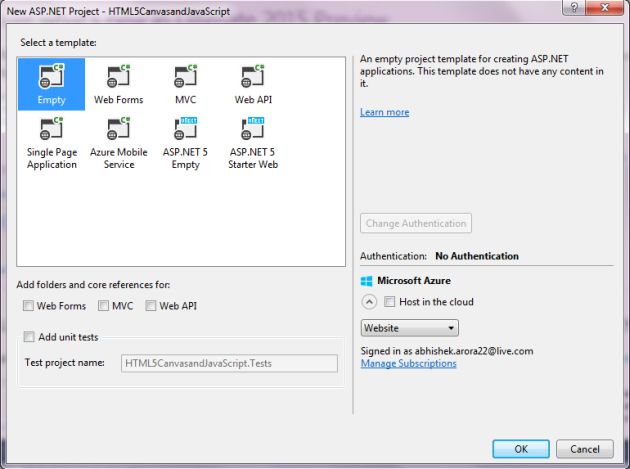Click the No Authentication status text
The image size is (630, 469).
tap(477, 256)
